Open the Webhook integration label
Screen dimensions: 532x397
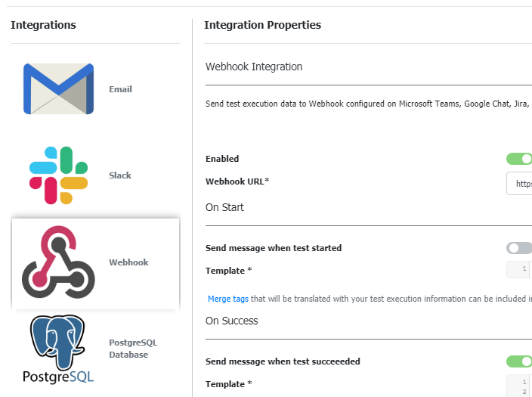[128, 262]
